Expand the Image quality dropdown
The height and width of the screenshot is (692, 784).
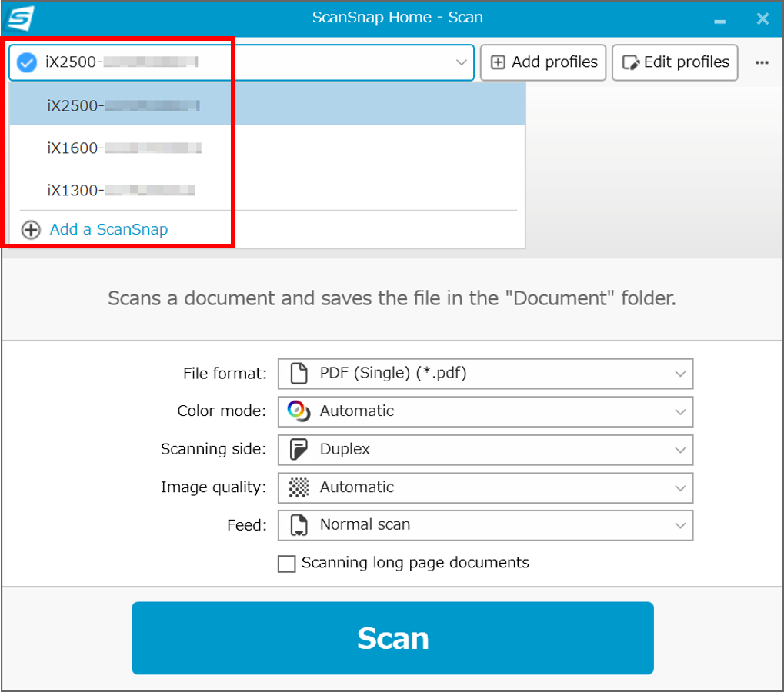click(x=485, y=487)
